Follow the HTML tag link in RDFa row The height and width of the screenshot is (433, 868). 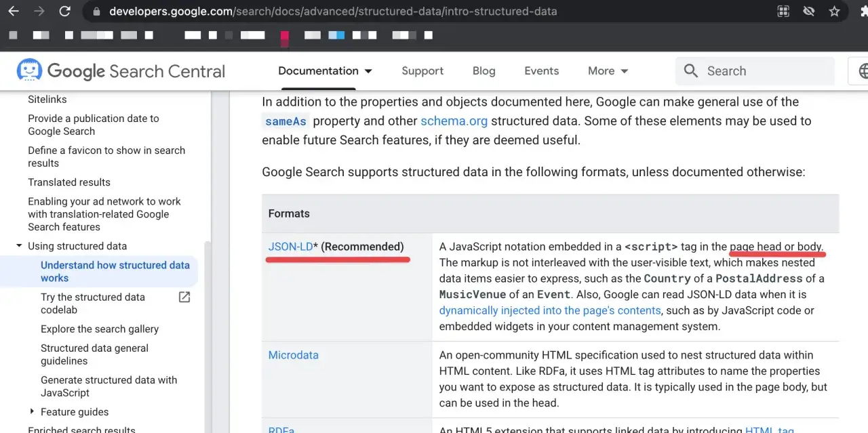(x=770, y=430)
